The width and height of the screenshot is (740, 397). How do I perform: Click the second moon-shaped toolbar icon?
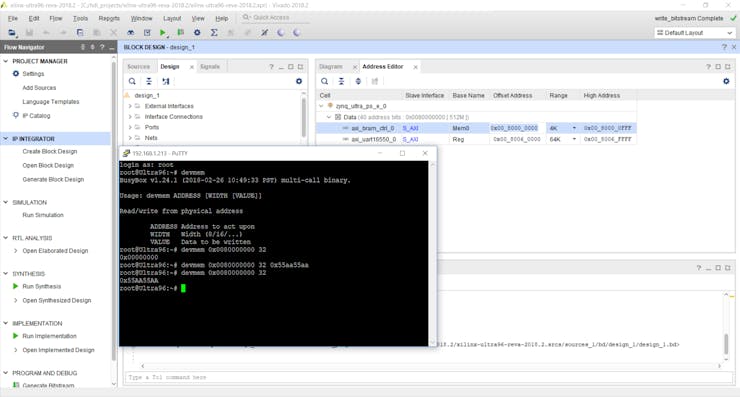[x=297, y=33]
